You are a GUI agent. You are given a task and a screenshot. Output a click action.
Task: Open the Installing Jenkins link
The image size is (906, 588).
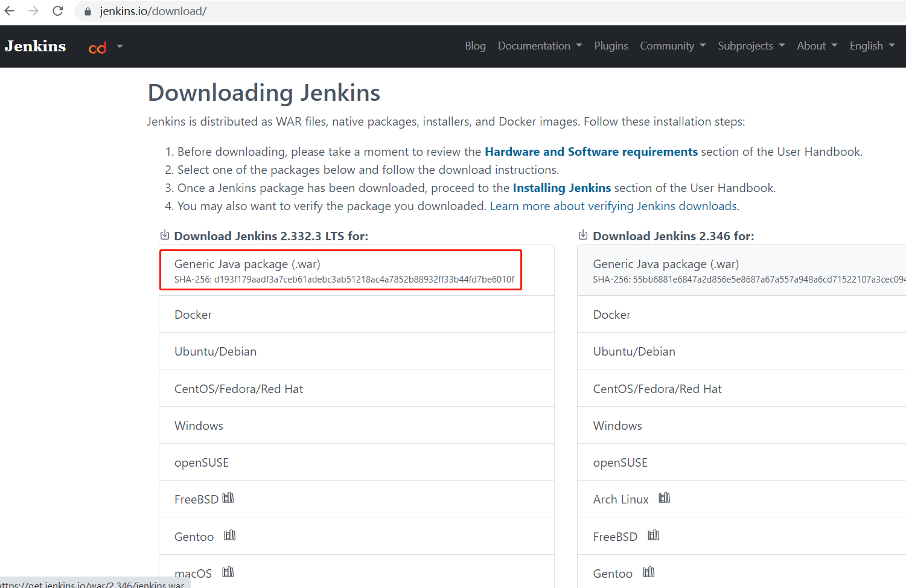click(x=561, y=188)
